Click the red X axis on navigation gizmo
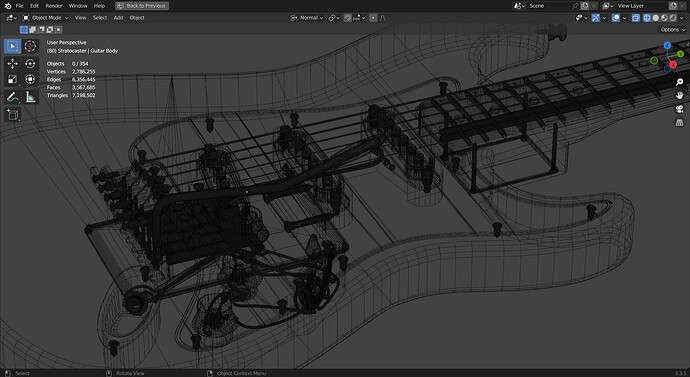690x377 pixels. 673,65
